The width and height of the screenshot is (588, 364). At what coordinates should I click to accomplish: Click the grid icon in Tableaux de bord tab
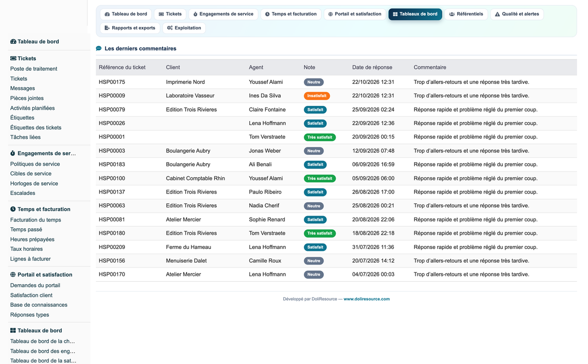coord(395,14)
